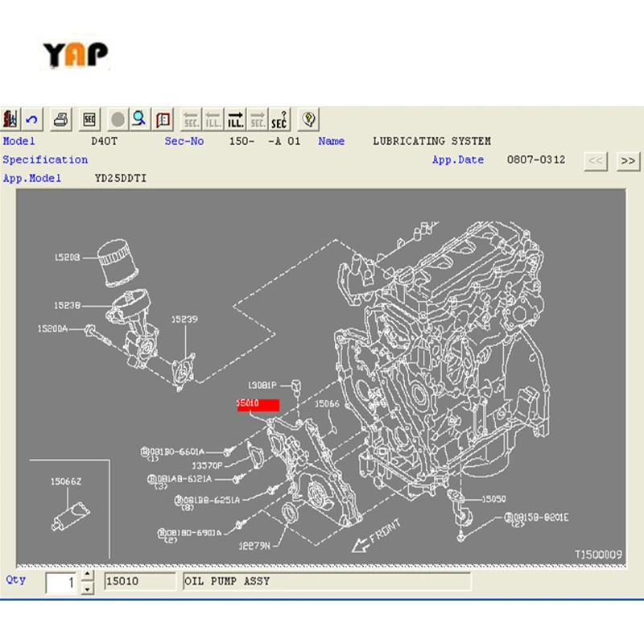
Task: Click the printer icon
Action: (61, 119)
